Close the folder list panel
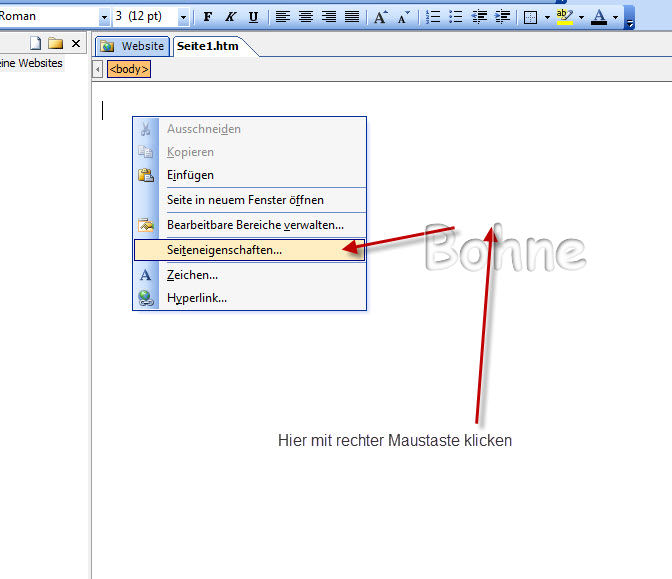Screen dimensions: 672x579 click(x=76, y=43)
